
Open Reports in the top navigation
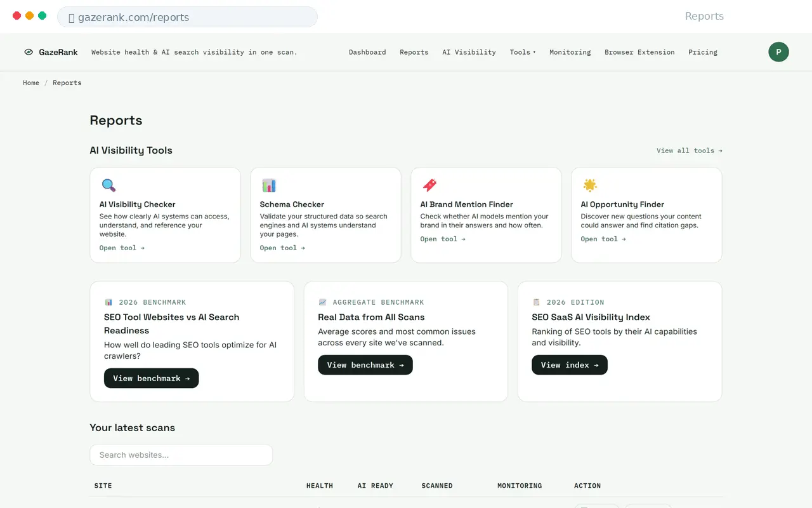click(414, 52)
